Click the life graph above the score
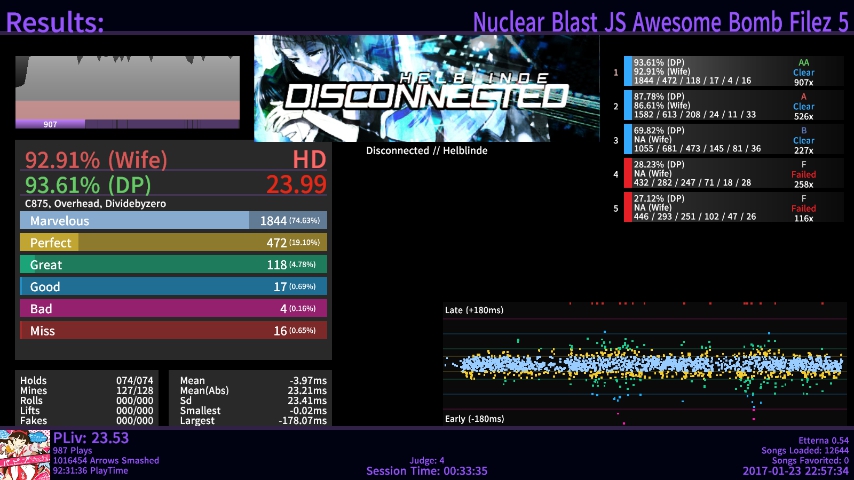 [x=127, y=87]
